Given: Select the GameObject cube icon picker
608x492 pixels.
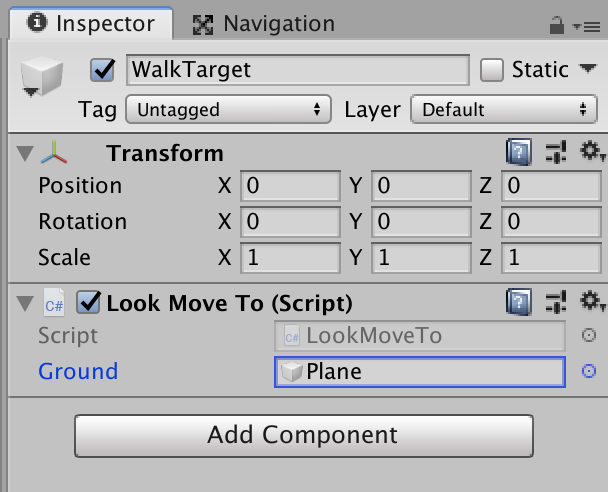Looking at the screenshot, I should (x=41, y=77).
